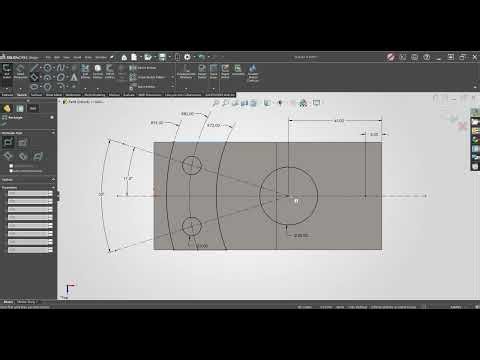The image size is (480, 360).
Task: Open the Tools menu
Action: click(88, 57)
